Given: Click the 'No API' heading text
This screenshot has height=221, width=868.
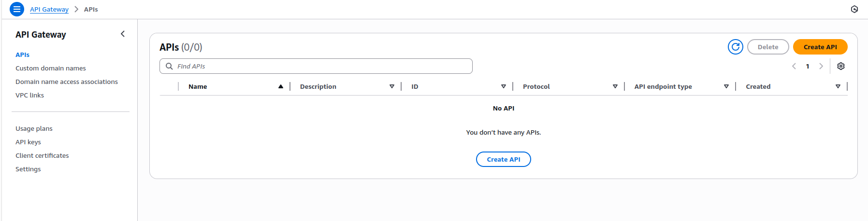Looking at the screenshot, I should click(504, 108).
